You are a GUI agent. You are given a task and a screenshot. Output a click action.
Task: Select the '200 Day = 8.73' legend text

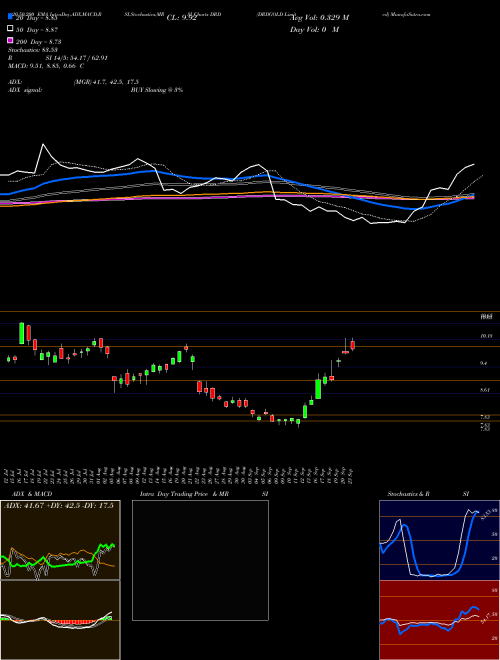click(39, 42)
